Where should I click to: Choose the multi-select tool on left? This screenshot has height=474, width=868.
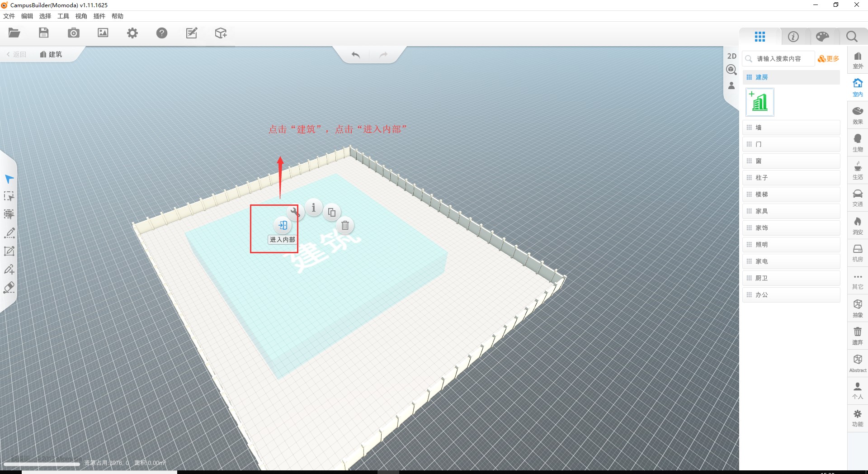coord(9,214)
